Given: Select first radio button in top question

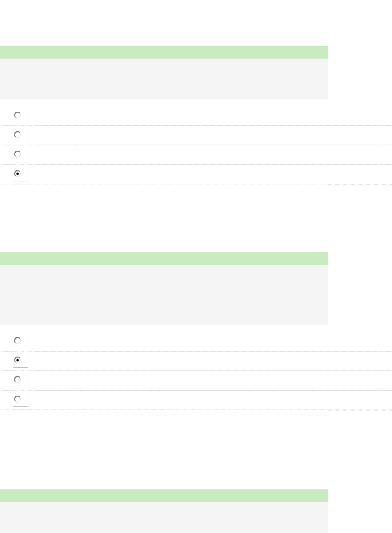Looking at the screenshot, I should point(17,115).
